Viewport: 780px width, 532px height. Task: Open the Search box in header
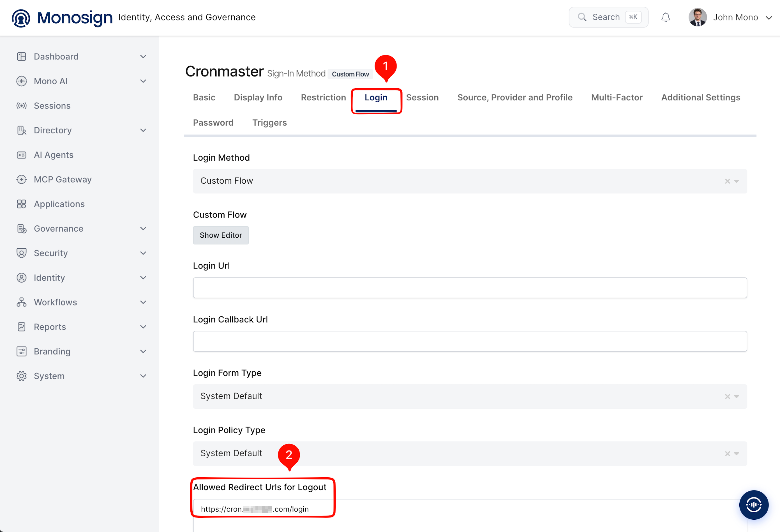[608, 17]
